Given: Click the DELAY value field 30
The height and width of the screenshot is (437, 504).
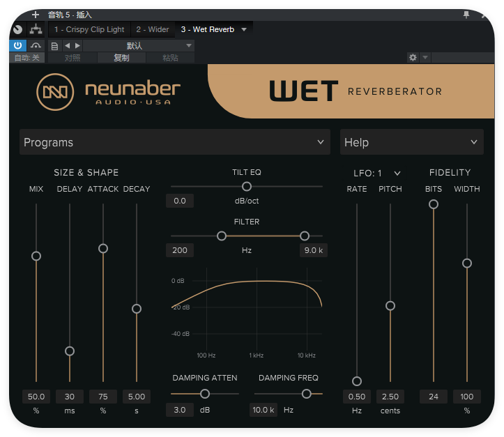Looking at the screenshot, I should (70, 397).
